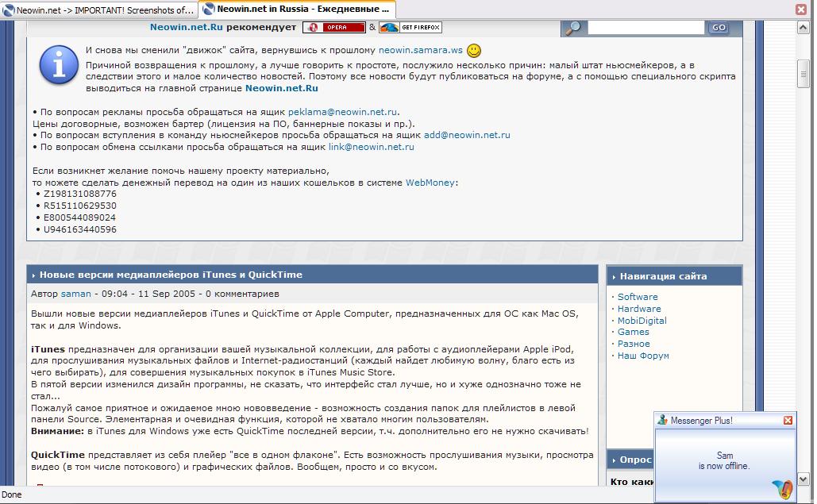Open Software in the site navigation

(x=638, y=297)
